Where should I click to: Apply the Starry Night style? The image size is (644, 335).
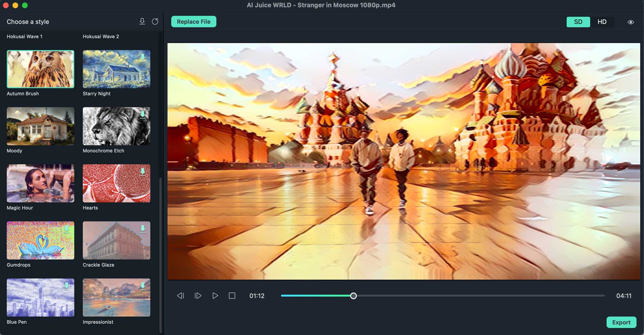(116, 69)
